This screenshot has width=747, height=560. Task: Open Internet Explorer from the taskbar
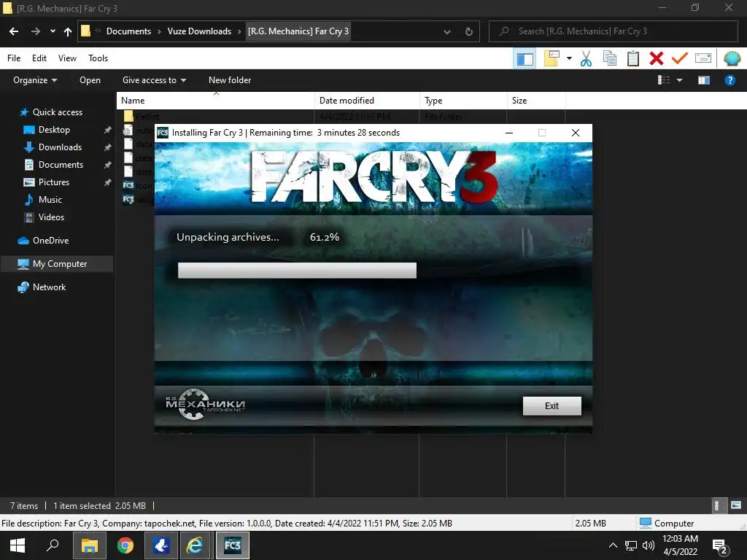(x=195, y=545)
